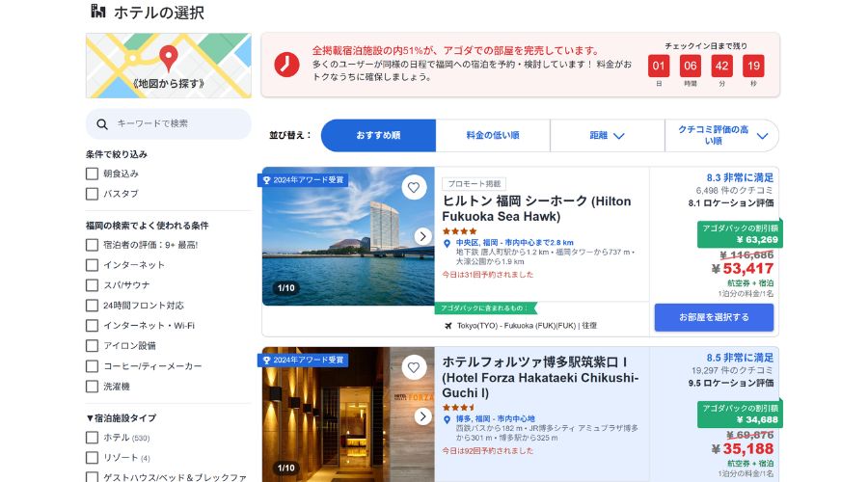Click the airplane icon by Tokyo(TYO) - Fukuoka
Image resolution: width=868 pixels, height=482 pixels.
pyautogui.click(x=448, y=326)
